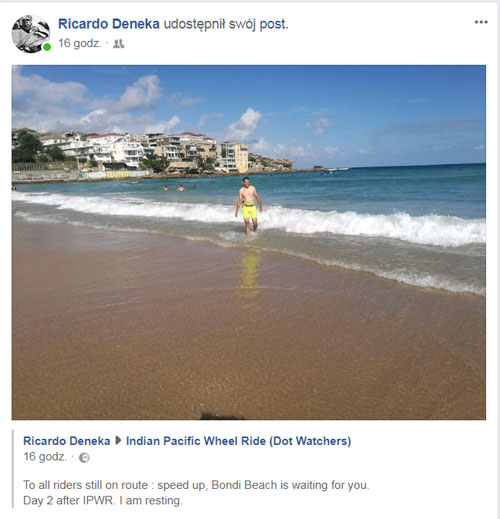
Task: Open the three-dot post options menu
Action: (481, 22)
